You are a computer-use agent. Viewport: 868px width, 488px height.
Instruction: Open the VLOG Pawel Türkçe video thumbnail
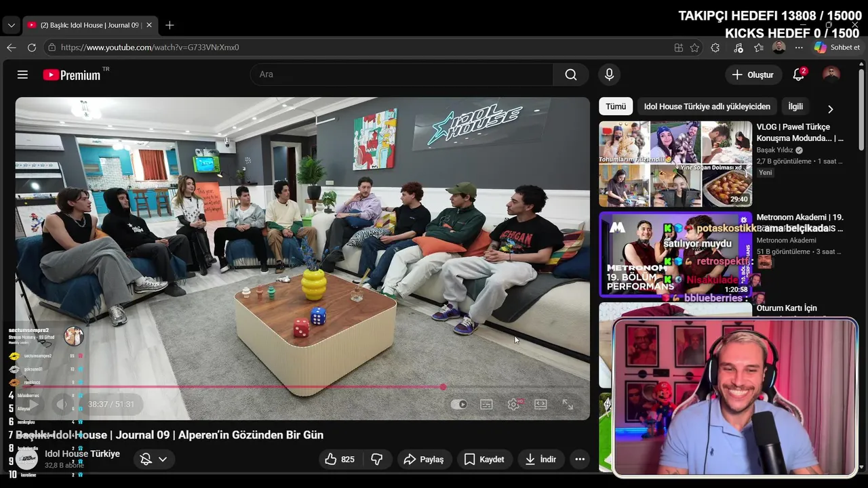click(675, 164)
